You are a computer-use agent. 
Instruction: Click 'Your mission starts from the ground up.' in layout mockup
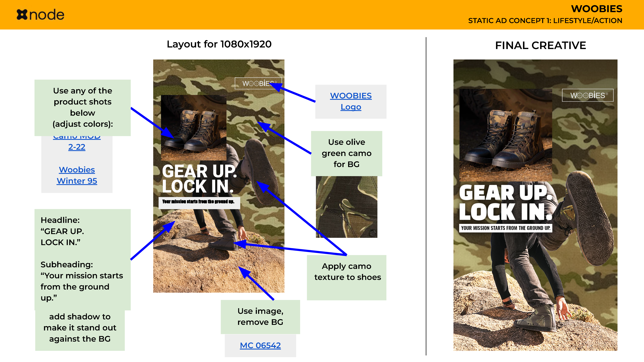(199, 202)
